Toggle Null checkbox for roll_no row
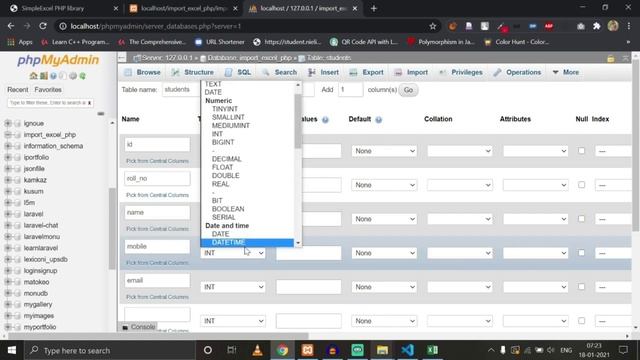This screenshot has height=360, width=640. click(x=581, y=184)
